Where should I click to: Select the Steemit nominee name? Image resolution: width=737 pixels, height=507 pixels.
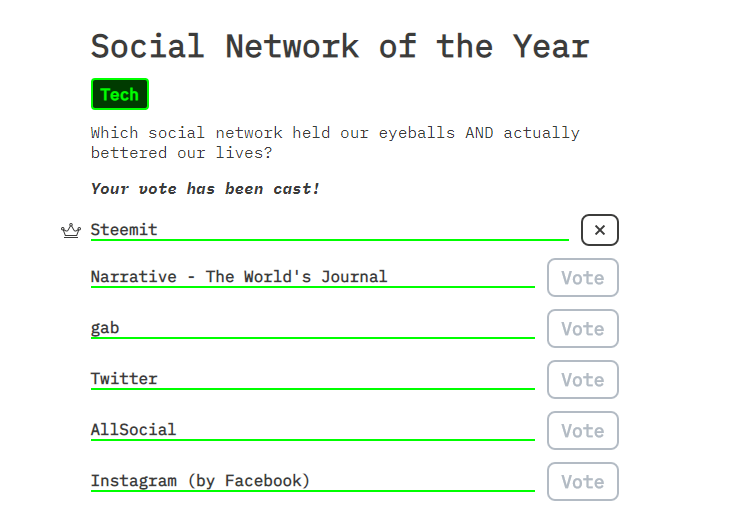(124, 230)
